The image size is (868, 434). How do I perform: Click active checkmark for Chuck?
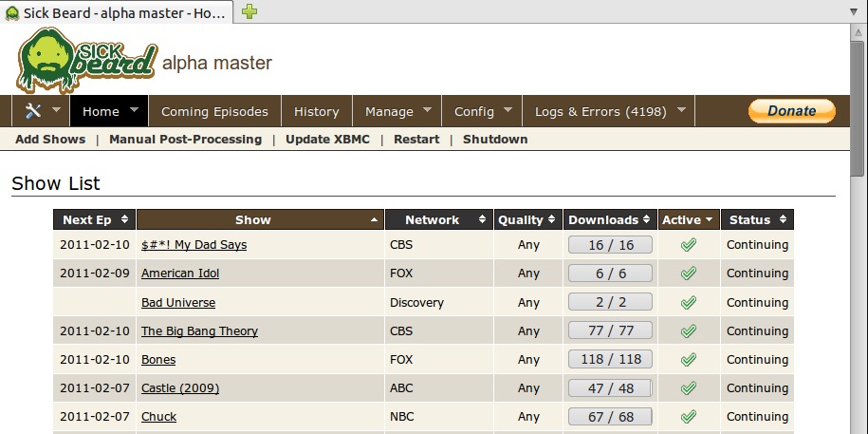click(689, 416)
